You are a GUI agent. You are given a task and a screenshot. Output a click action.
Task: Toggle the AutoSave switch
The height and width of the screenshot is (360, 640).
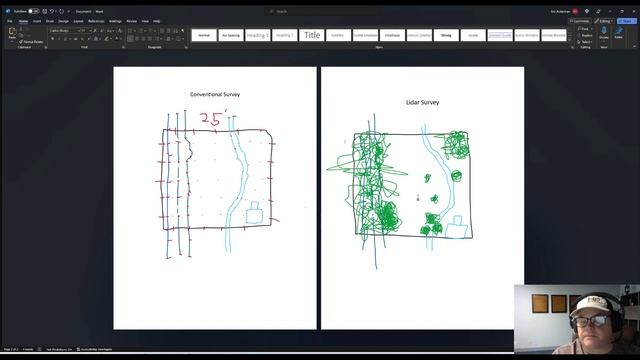pyautogui.click(x=33, y=11)
